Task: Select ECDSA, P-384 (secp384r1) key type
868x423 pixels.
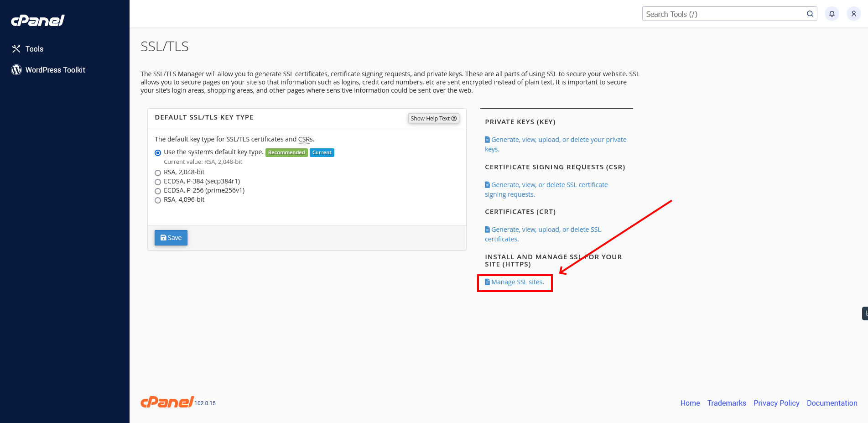Action: pyautogui.click(x=158, y=182)
